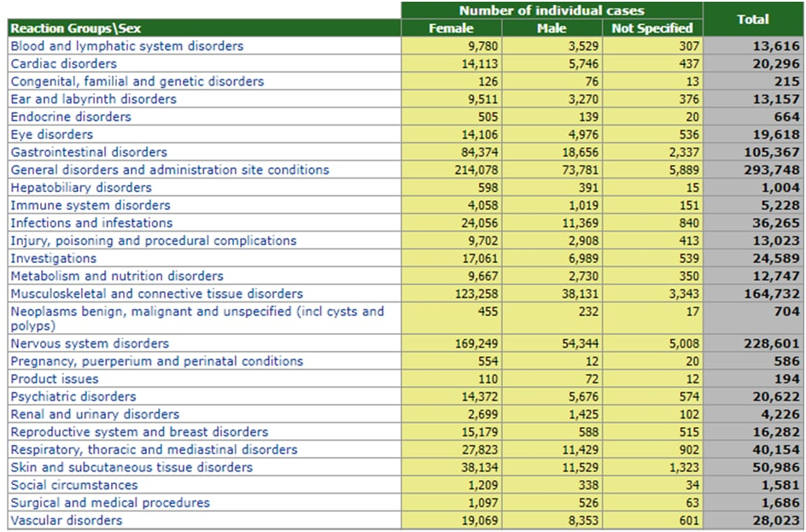Image resolution: width=806 pixels, height=532 pixels.
Task: Click the Male column header
Action: 551,28
